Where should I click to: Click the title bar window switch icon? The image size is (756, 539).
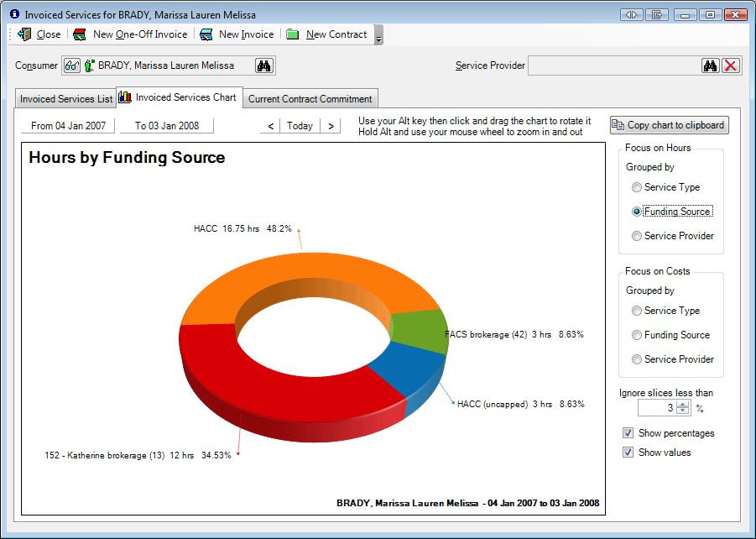click(x=657, y=14)
